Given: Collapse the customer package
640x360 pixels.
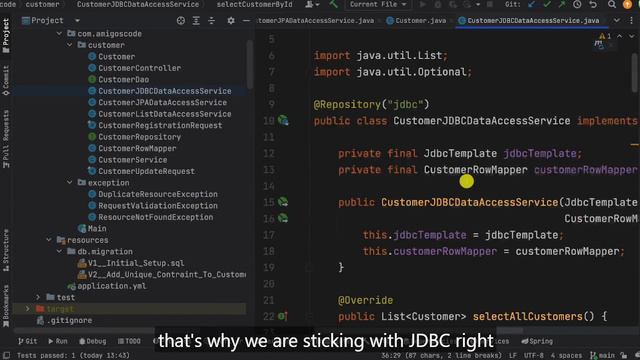Looking at the screenshot, I should coord(70,45).
